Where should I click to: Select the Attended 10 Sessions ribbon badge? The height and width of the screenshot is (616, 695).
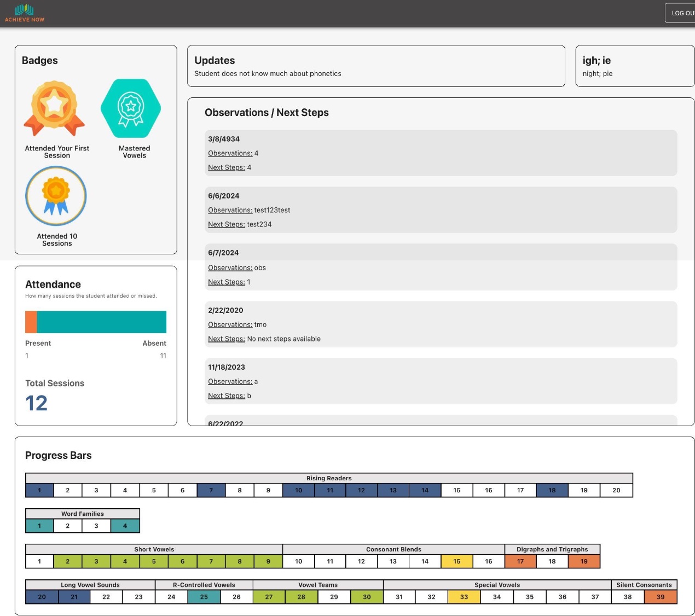pos(56,196)
